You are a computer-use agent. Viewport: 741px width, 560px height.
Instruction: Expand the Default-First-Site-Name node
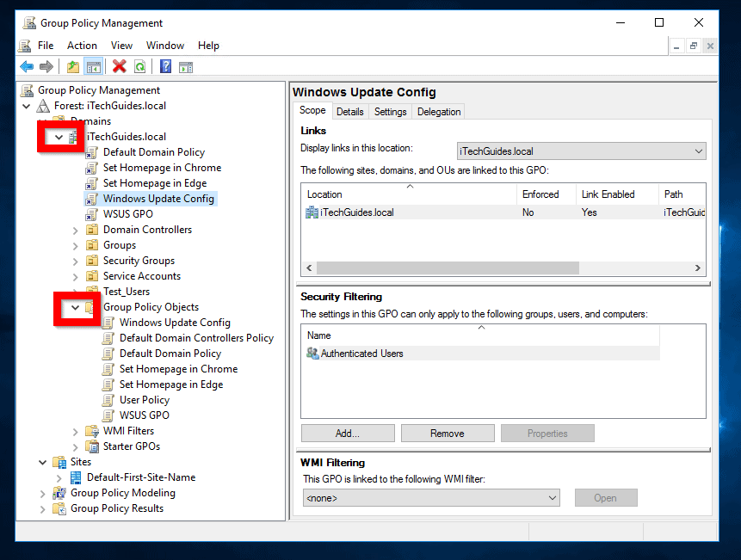[59, 478]
